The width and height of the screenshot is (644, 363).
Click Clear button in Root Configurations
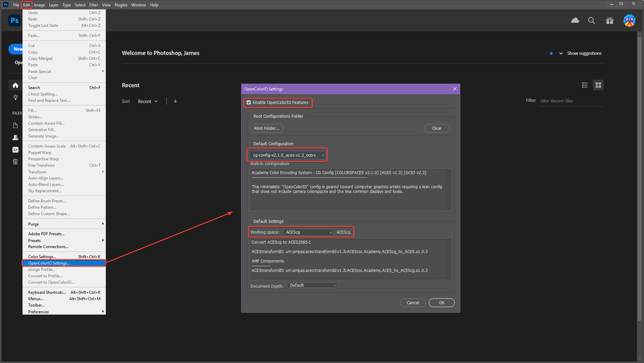point(436,128)
